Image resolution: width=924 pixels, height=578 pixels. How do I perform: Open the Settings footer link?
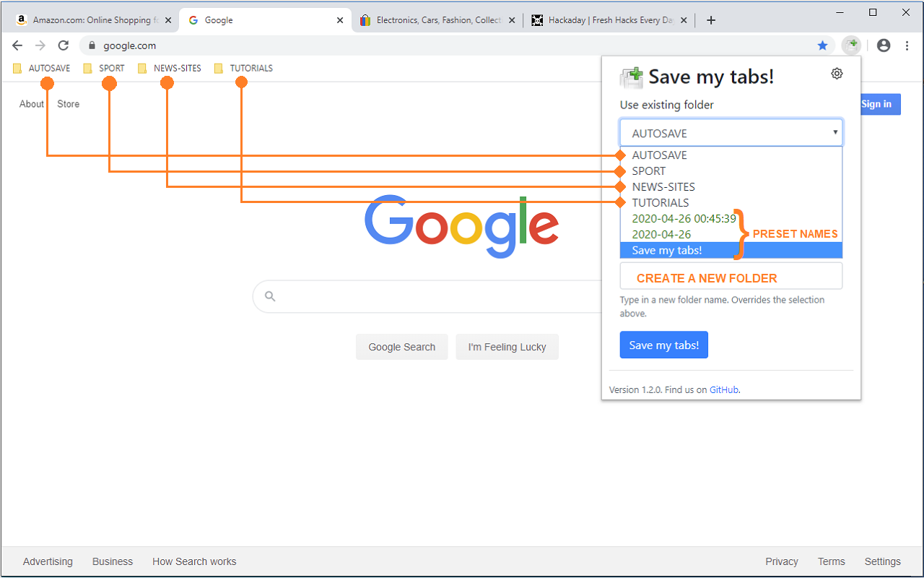pyautogui.click(x=883, y=561)
